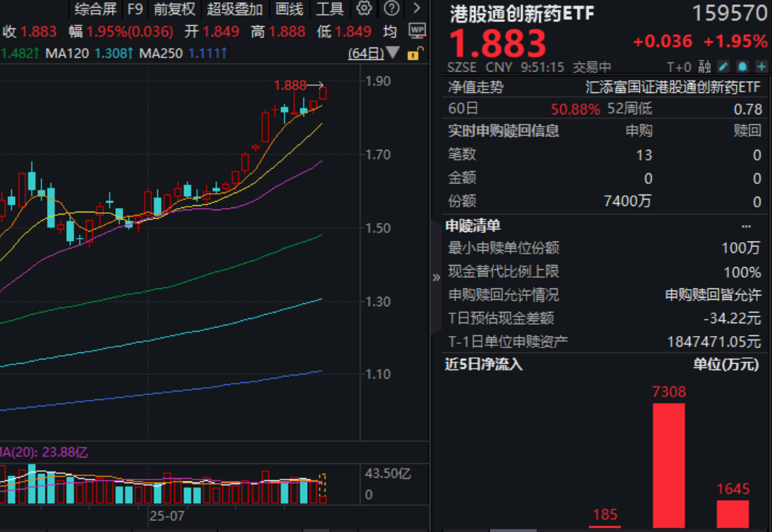Click the WP icon near 均
Screen dimensions: 772x532
(415, 31)
